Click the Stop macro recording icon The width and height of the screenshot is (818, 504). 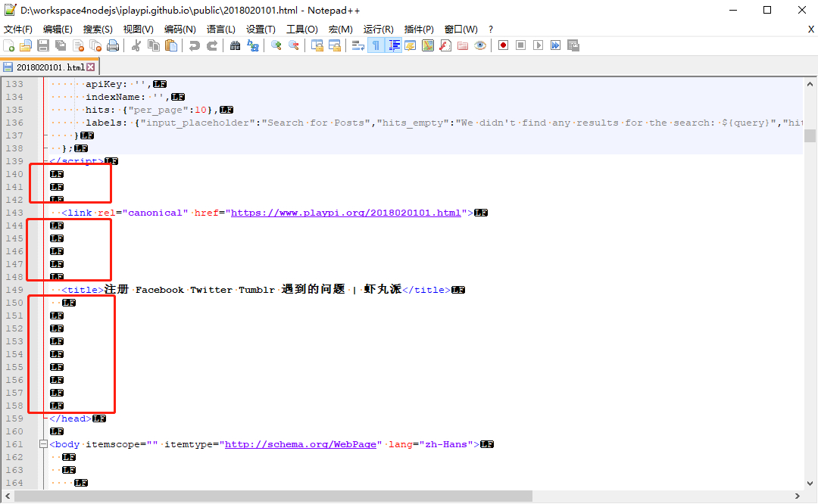point(520,46)
